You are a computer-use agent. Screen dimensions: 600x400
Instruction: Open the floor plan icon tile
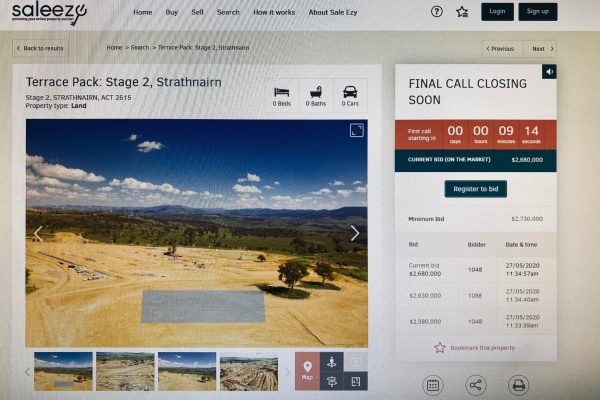[356, 381]
